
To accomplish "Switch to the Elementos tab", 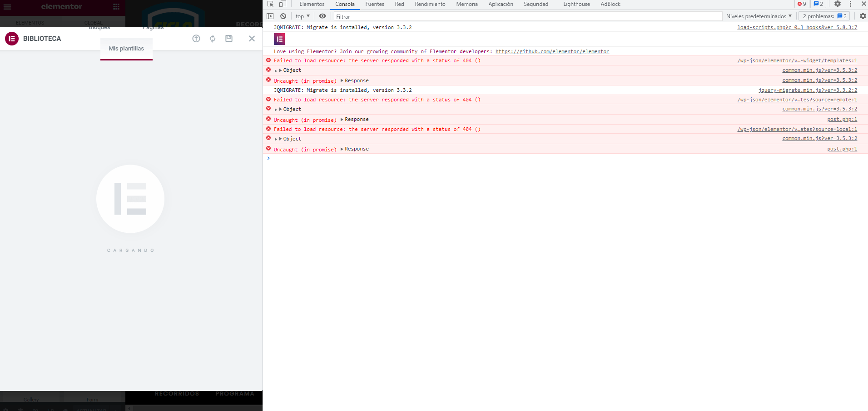I will tap(312, 4).
